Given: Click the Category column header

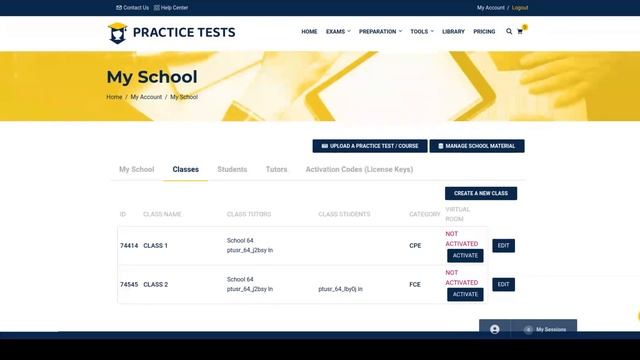Looking at the screenshot, I should point(424,214).
